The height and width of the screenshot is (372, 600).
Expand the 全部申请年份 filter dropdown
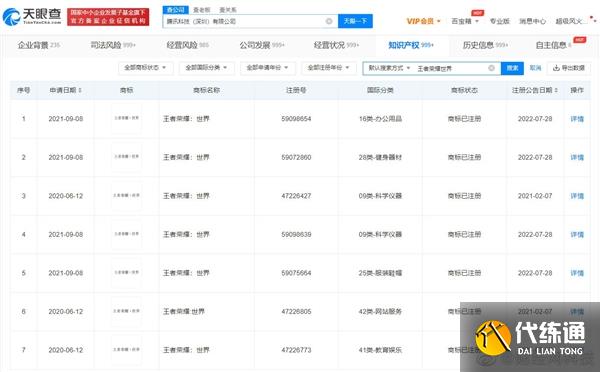point(267,68)
